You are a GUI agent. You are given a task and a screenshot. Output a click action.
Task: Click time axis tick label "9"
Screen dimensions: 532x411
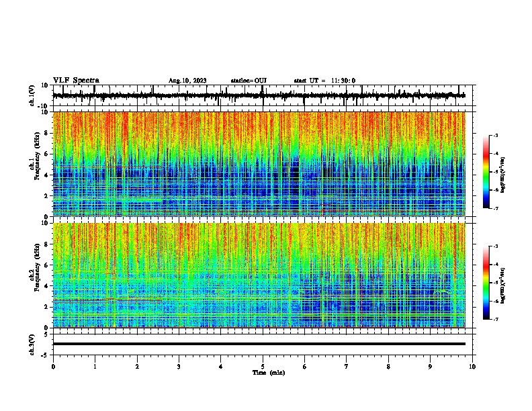click(430, 367)
